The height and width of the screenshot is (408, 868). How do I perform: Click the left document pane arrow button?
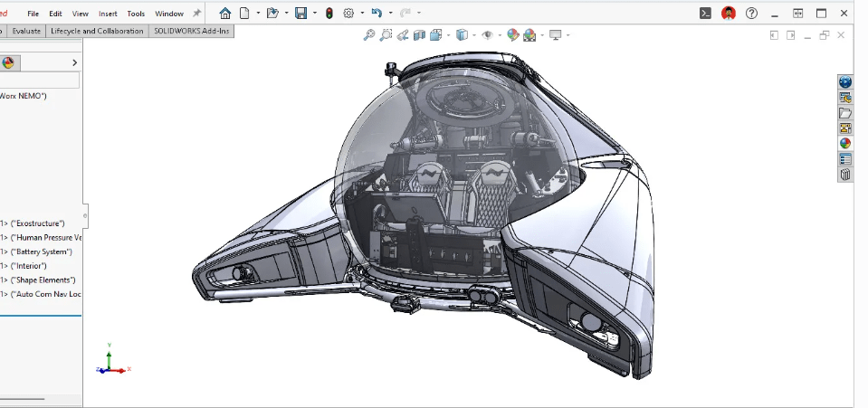click(774, 35)
